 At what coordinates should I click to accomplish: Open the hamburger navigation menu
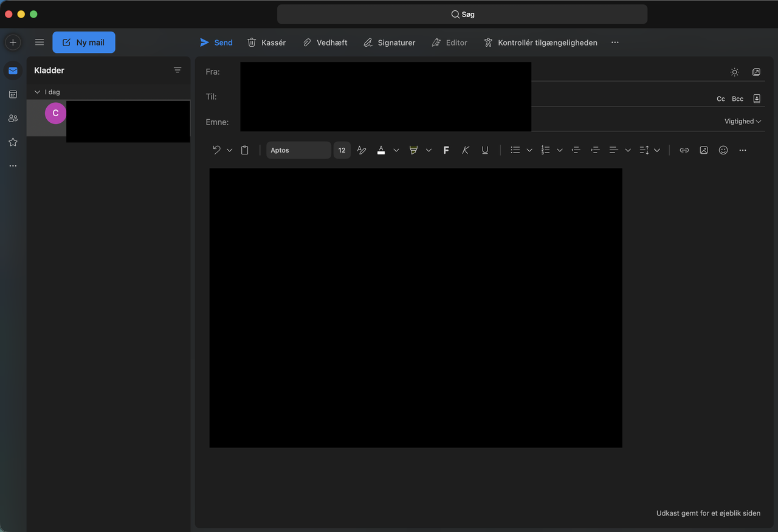(40, 43)
